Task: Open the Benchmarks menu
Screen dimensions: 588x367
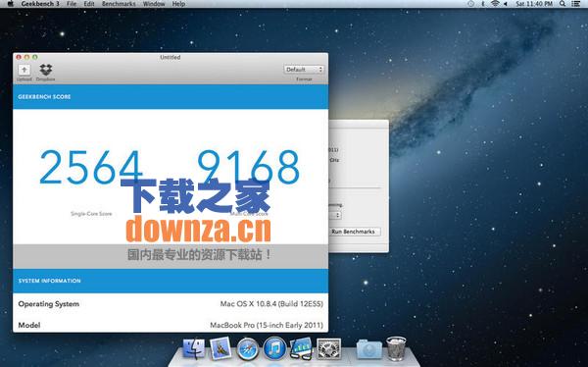Action: [119, 4]
